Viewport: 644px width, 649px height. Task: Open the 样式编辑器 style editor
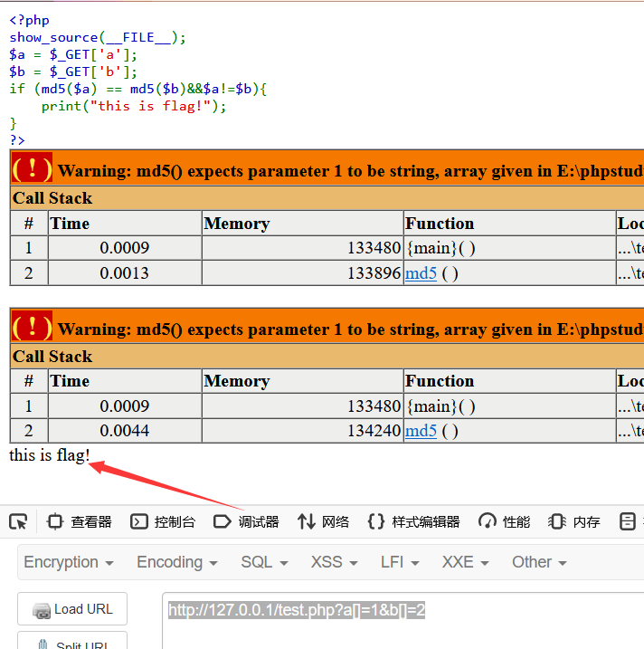[x=414, y=521]
